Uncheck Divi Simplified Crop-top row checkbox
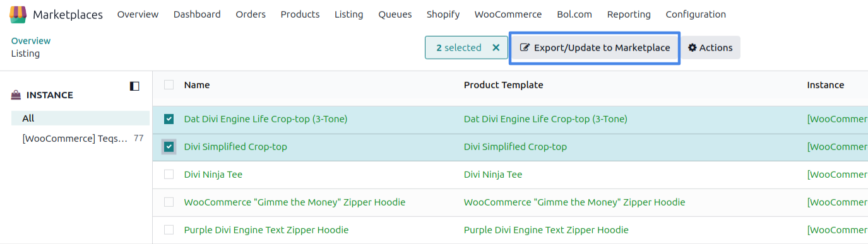The height and width of the screenshot is (244, 868). pyautogui.click(x=169, y=147)
